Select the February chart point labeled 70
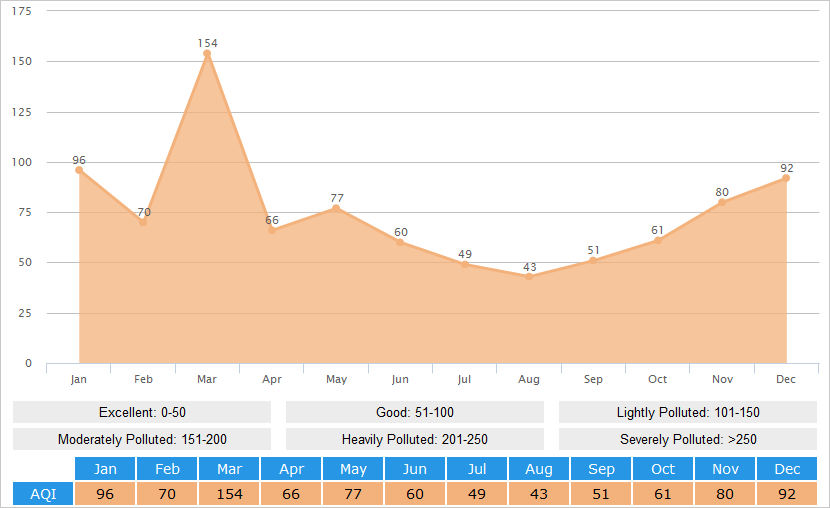830x508 pixels. tap(143, 222)
